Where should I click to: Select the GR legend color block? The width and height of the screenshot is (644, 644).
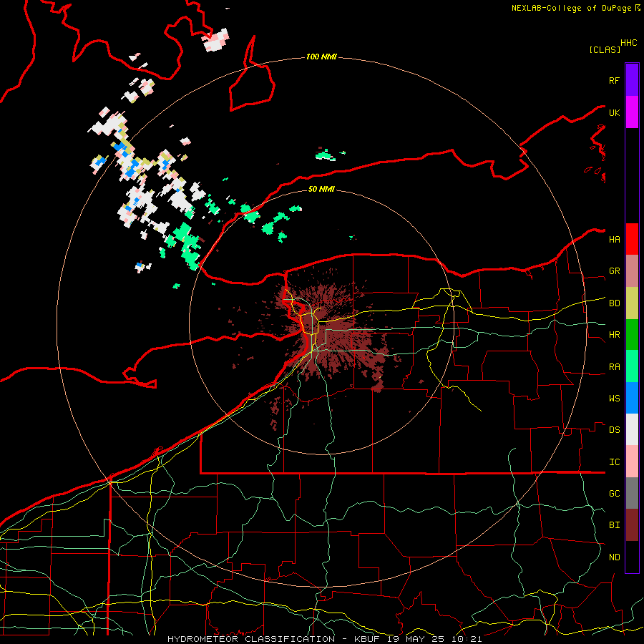point(632,270)
